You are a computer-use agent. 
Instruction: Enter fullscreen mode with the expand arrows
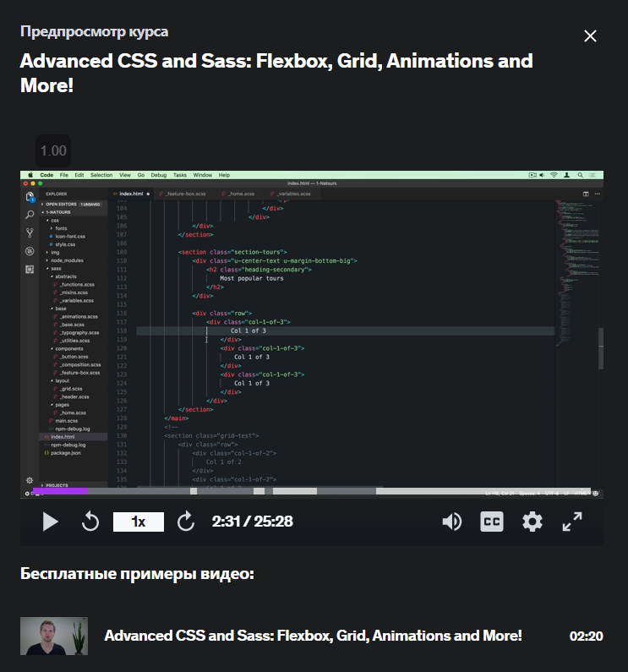click(572, 522)
